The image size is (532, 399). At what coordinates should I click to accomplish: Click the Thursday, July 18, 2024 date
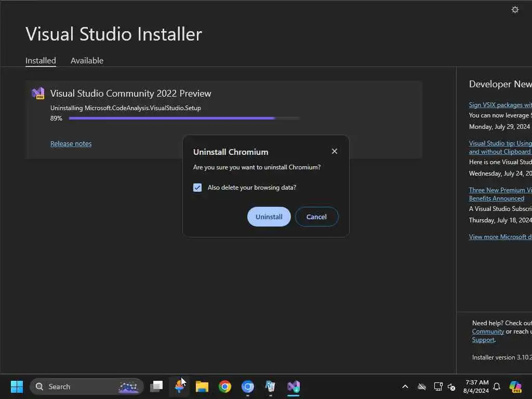pyautogui.click(x=500, y=220)
